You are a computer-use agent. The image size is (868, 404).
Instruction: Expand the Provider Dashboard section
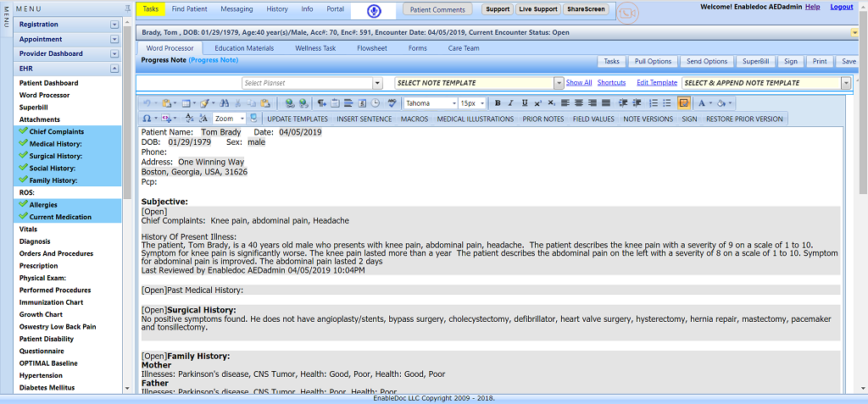pyautogui.click(x=114, y=53)
